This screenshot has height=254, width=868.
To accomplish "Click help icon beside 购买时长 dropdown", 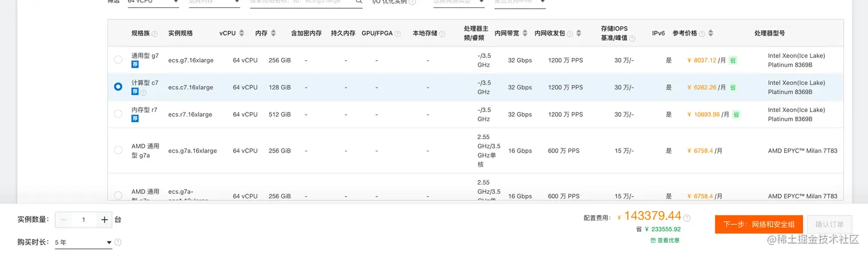I will [118, 242].
